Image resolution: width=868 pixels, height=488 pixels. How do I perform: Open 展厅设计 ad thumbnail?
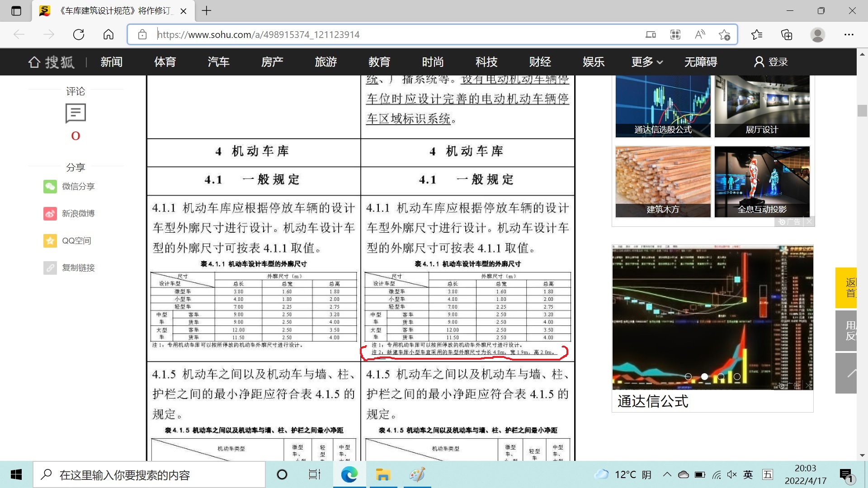pos(762,107)
